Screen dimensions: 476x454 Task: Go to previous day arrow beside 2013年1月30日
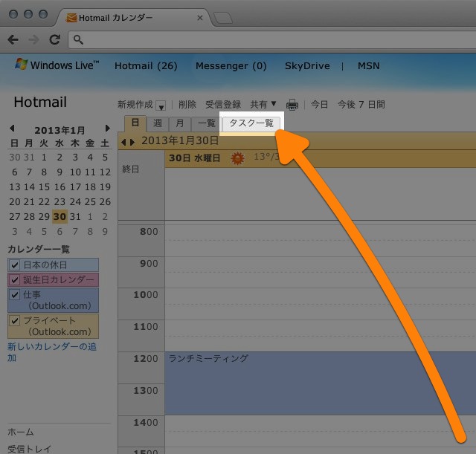tap(123, 142)
